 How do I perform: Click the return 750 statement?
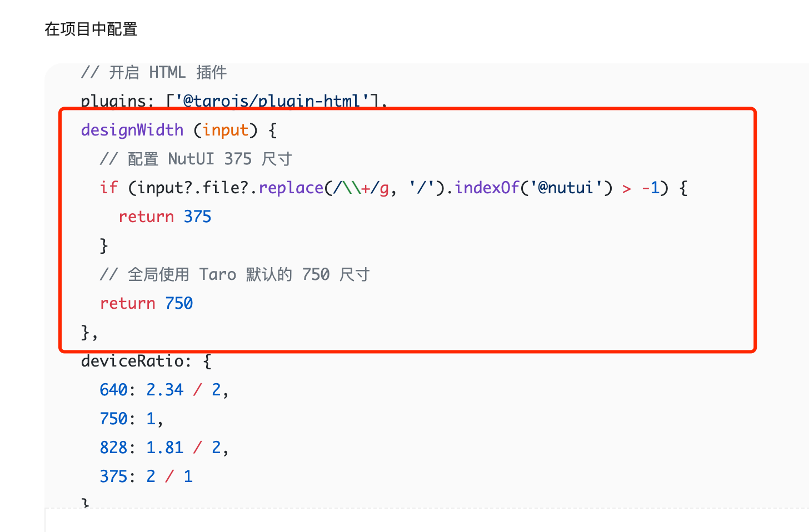pyautogui.click(x=146, y=303)
